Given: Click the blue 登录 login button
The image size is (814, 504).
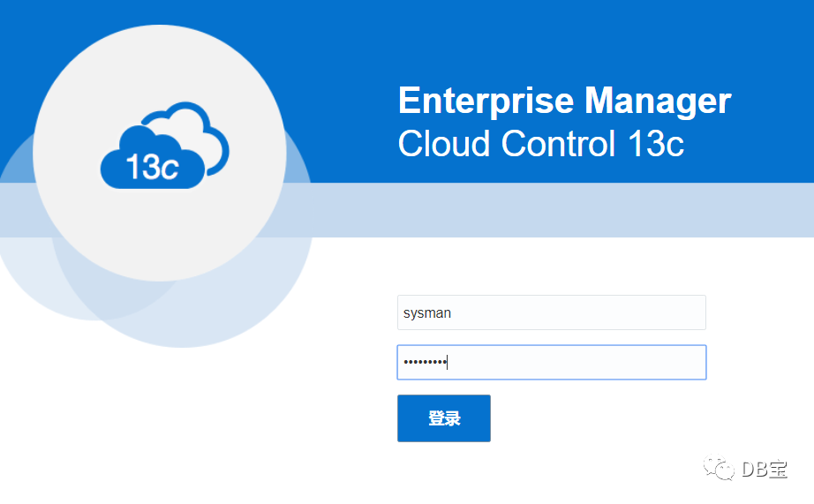Looking at the screenshot, I should click(444, 418).
